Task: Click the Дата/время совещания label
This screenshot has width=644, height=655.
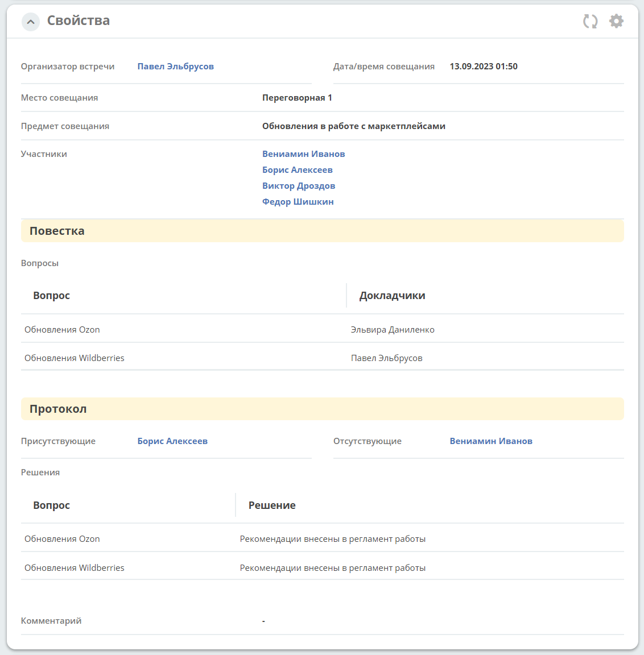Action: [383, 67]
